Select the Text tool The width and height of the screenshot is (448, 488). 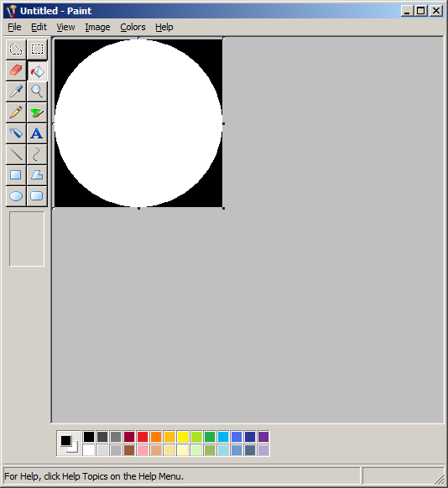point(37,133)
